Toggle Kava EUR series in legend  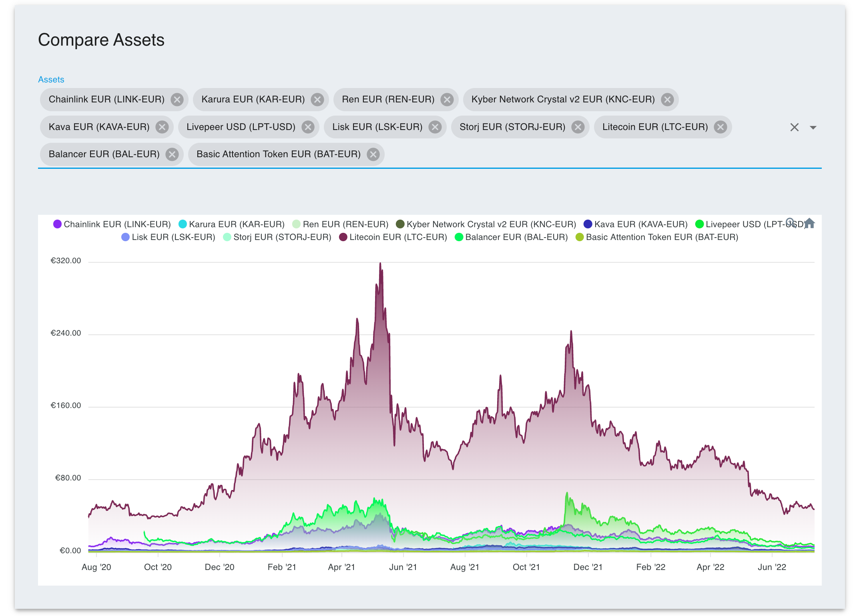(636, 224)
